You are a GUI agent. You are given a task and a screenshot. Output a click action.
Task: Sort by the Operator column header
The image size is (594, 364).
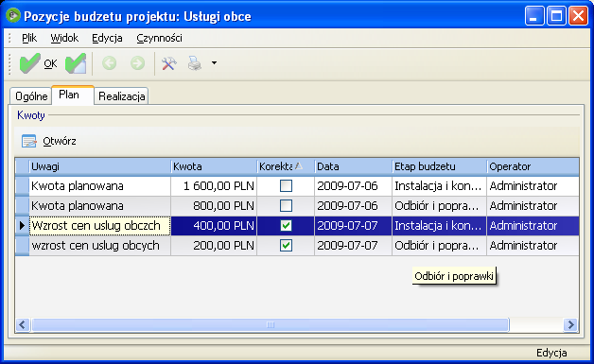(x=533, y=166)
